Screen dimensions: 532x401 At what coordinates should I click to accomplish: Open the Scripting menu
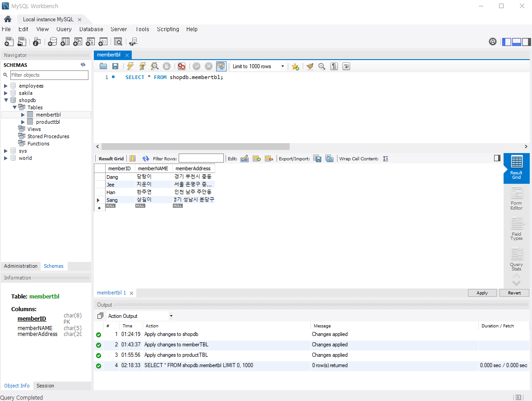click(168, 29)
